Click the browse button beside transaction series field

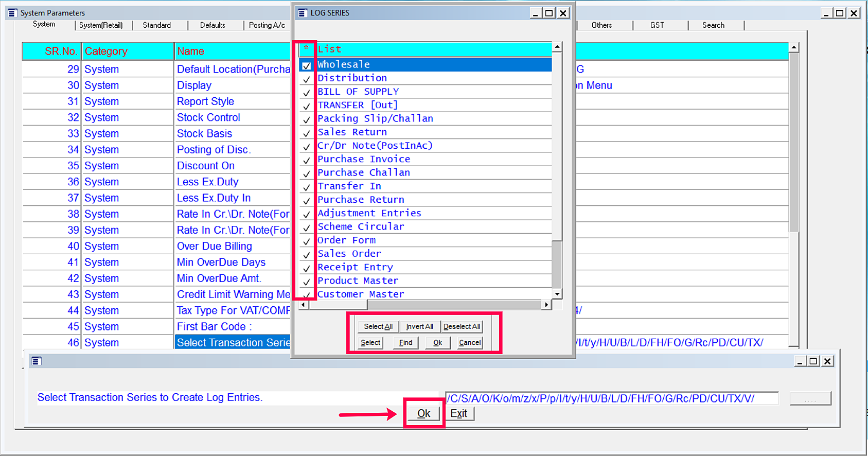[810, 398]
